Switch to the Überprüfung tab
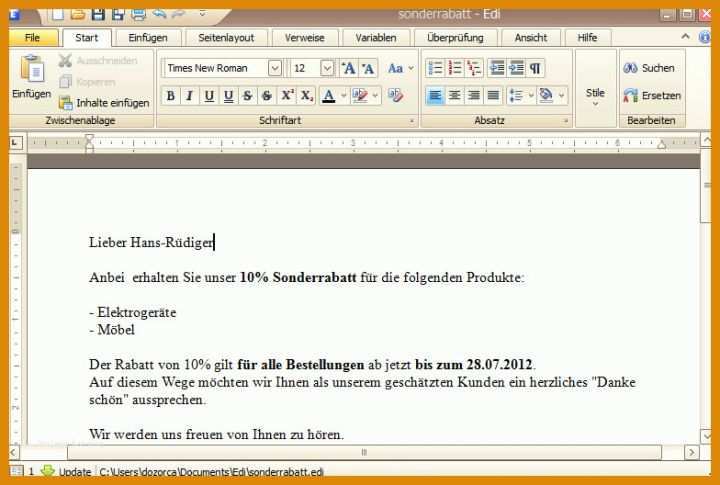Screen dimensions: 720x485 (455, 38)
